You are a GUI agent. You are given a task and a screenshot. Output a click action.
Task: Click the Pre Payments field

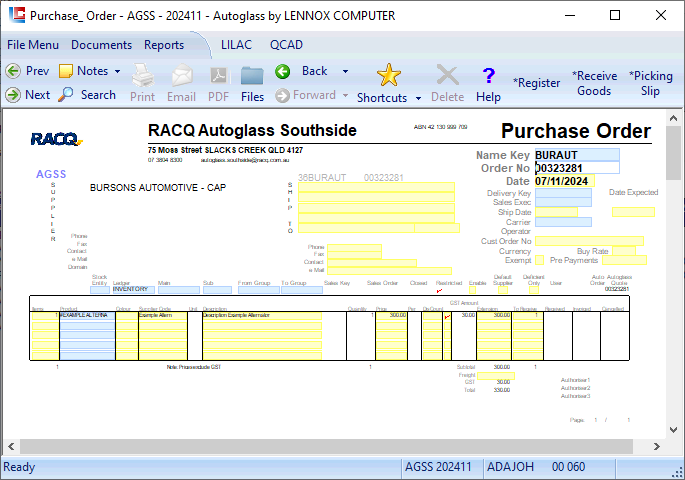click(x=624, y=260)
